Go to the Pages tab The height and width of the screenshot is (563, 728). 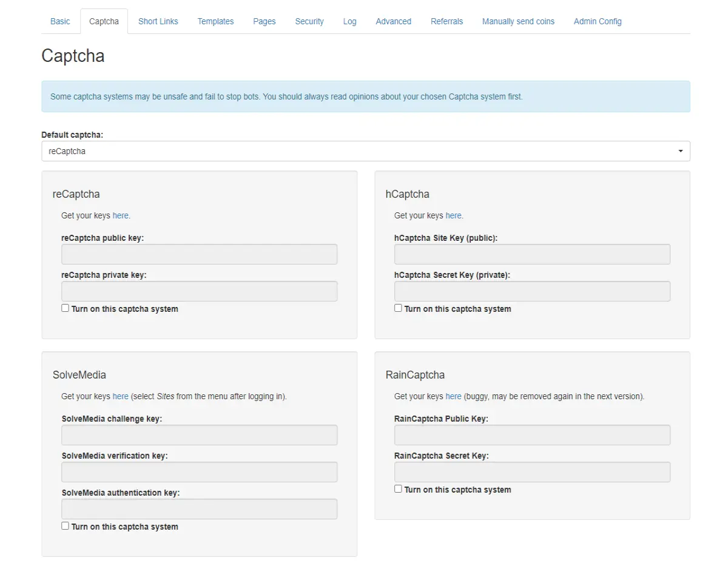click(265, 21)
